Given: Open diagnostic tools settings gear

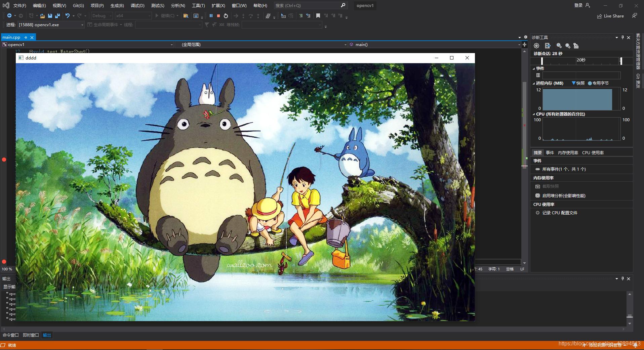Looking at the screenshot, I should pyautogui.click(x=536, y=46).
